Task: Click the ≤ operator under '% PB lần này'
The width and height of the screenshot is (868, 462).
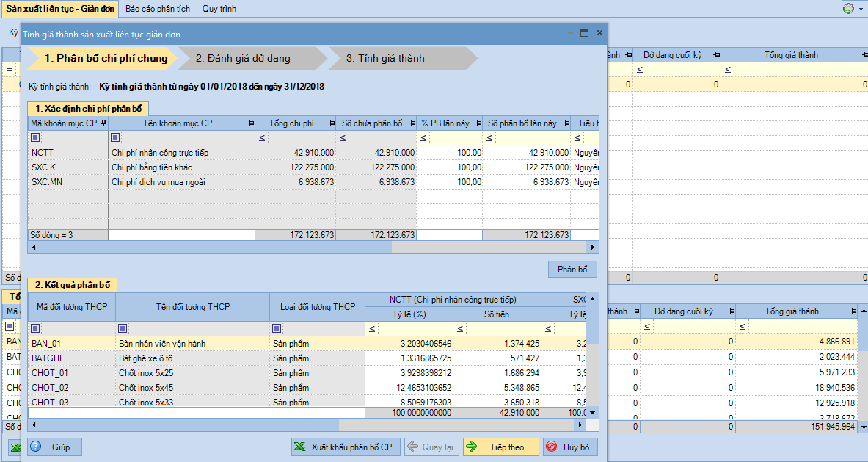Action: pos(423,137)
